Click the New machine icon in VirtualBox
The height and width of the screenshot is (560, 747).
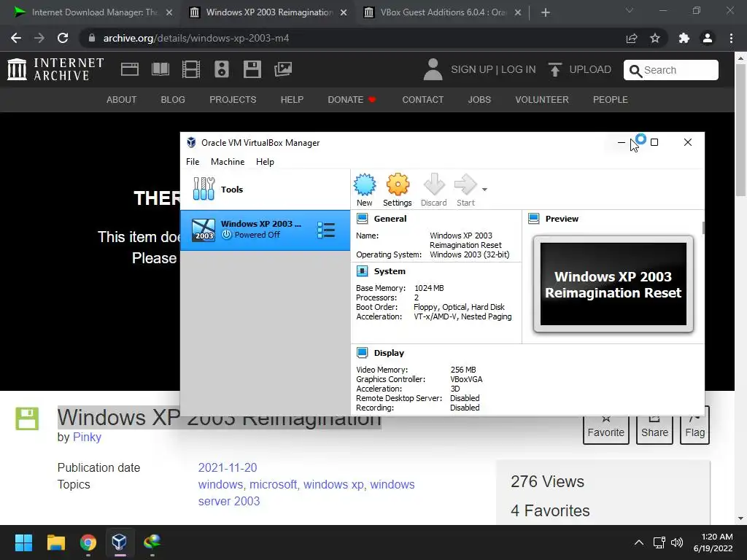(365, 190)
